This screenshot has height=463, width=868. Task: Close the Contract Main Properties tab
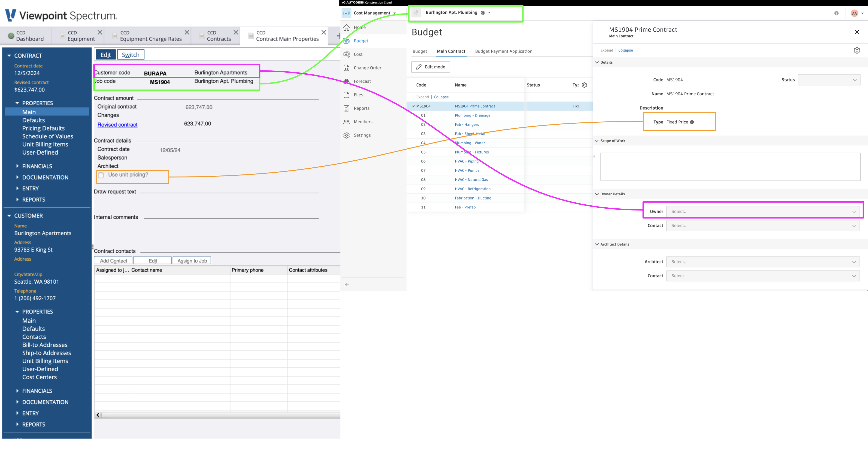coord(323,32)
